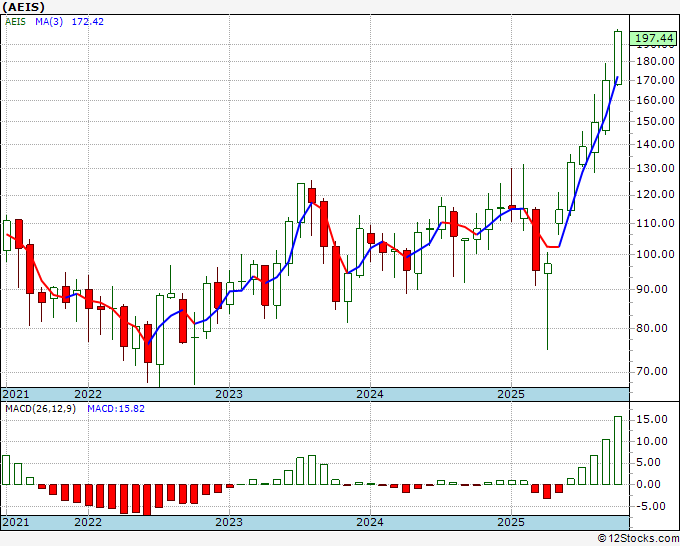
Task: Click 2024 on the price chart timeline
Action: [370, 394]
